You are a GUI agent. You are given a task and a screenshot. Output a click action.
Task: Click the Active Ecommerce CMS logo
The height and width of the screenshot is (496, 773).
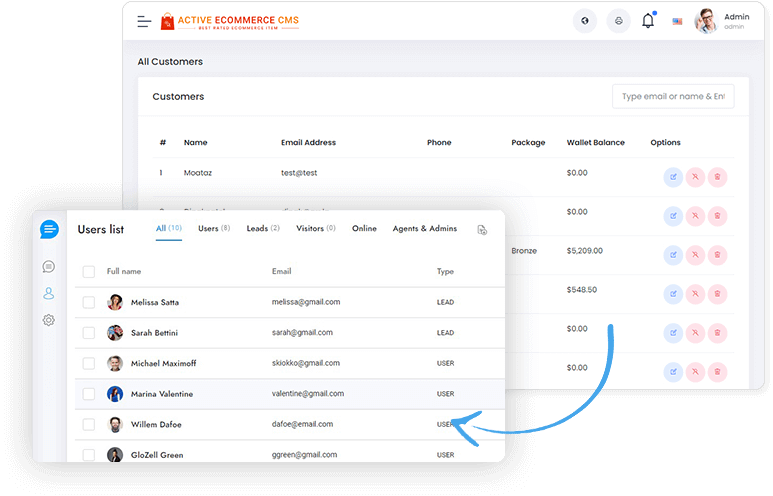pyautogui.click(x=229, y=21)
